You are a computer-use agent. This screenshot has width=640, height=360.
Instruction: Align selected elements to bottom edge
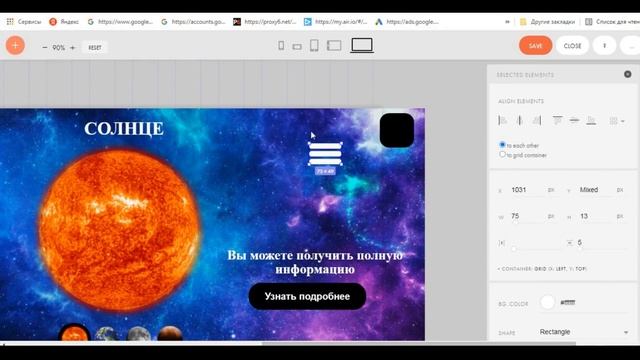click(591, 120)
